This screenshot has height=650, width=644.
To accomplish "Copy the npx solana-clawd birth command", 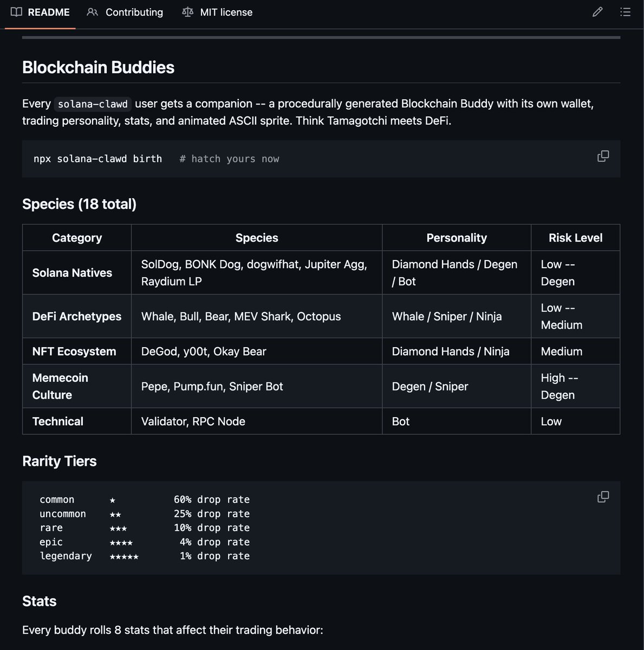I will pyautogui.click(x=603, y=157).
